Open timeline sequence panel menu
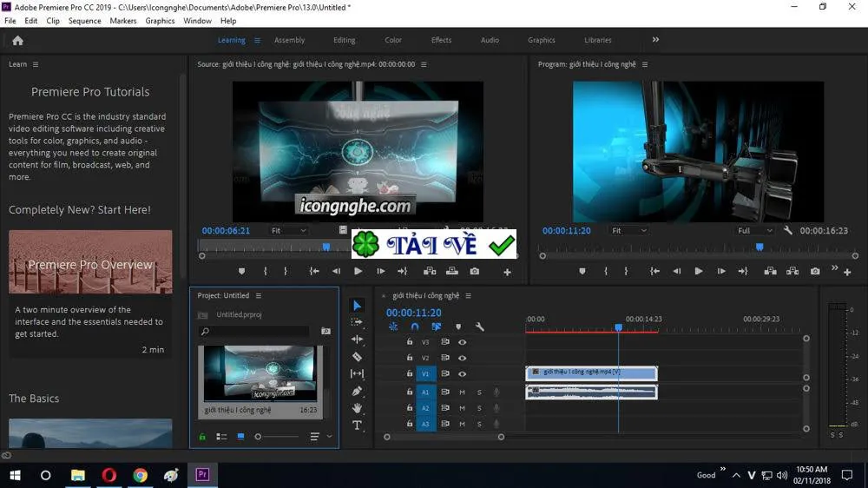This screenshot has width=868, height=488. 468,296
